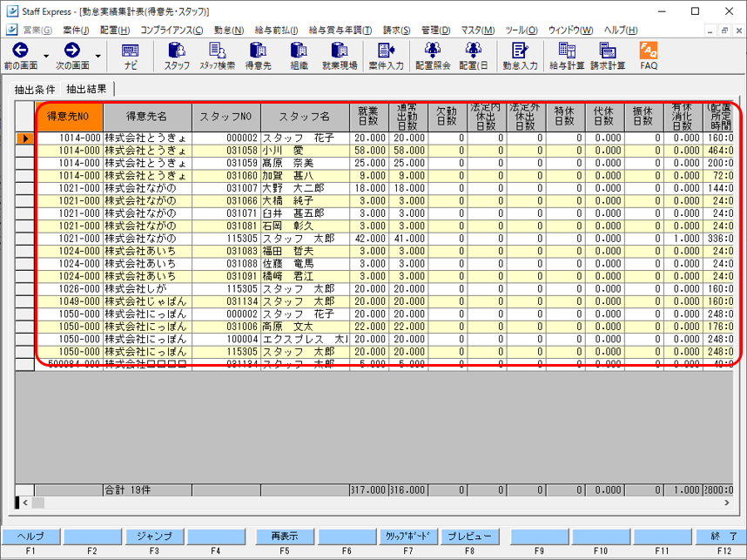Screen dimensions: 747x560
Task: Select staff name cell 大橋 純子
Action: tap(305, 200)
